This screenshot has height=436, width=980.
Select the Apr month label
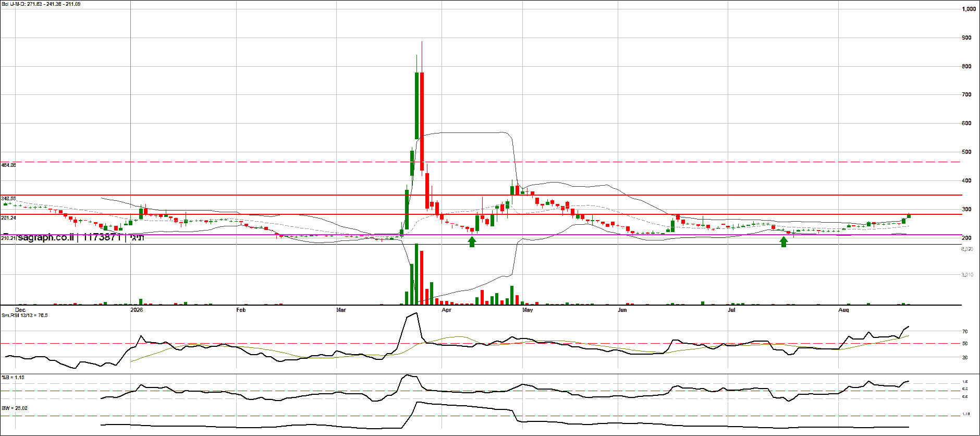click(446, 310)
